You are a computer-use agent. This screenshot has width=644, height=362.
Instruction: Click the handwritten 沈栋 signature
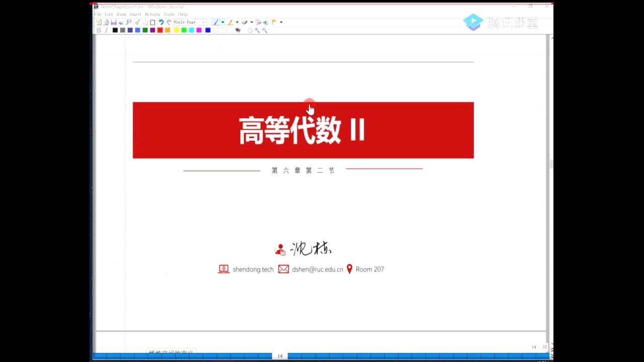pos(311,248)
